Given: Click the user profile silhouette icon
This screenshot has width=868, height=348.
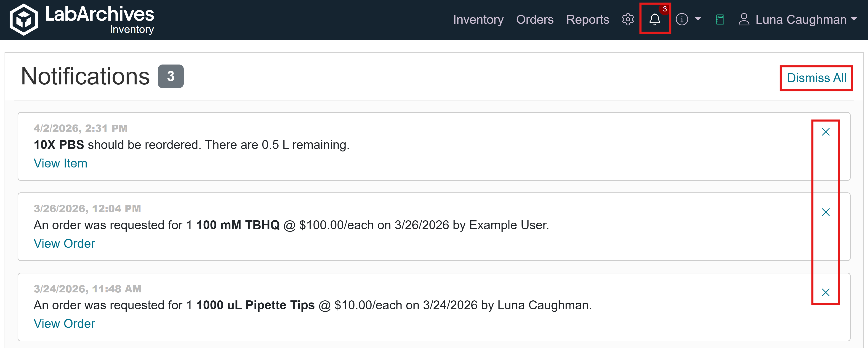Looking at the screenshot, I should pyautogui.click(x=744, y=19).
